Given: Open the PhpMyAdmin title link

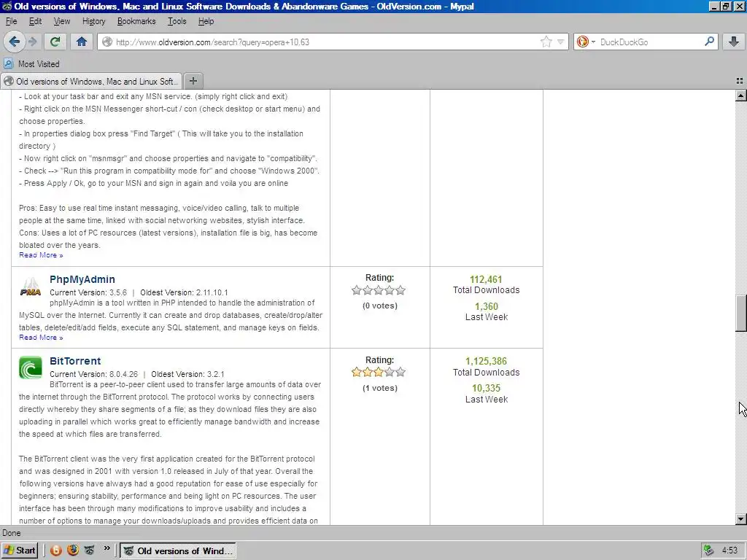Looking at the screenshot, I should 82,279.
